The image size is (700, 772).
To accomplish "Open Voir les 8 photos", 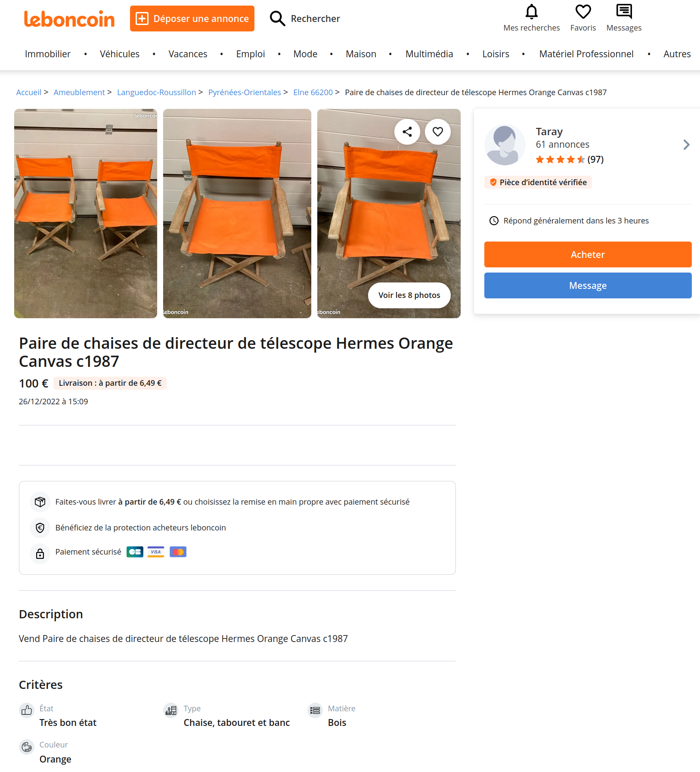I will (409, 295).
